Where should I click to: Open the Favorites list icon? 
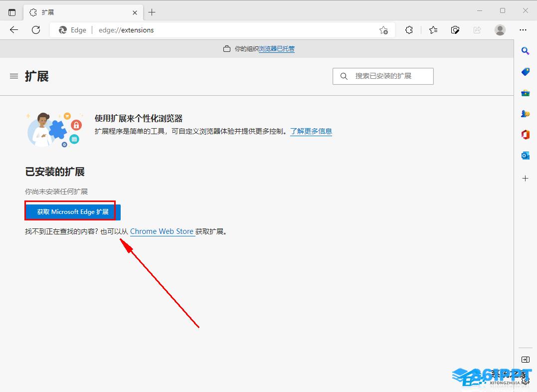click(x=433, y=30)
